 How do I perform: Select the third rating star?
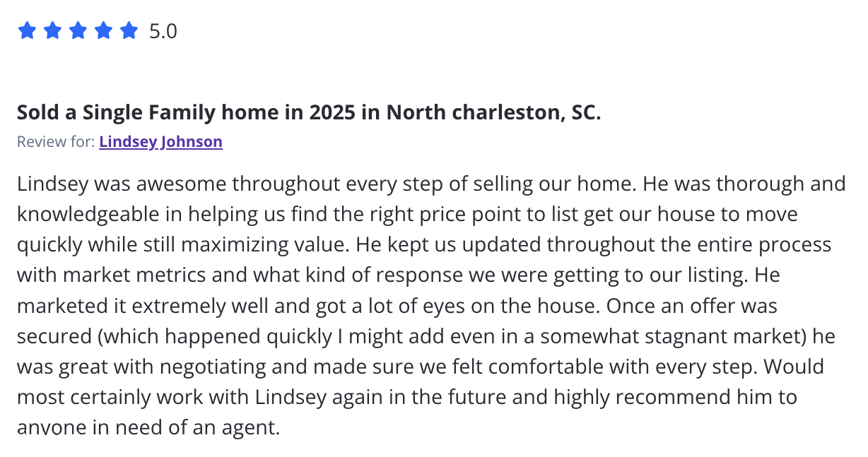point(77,31)
